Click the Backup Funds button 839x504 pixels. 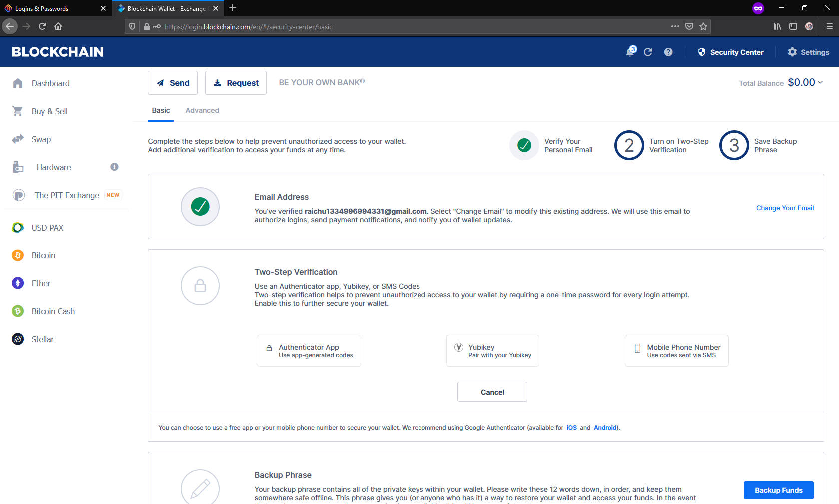point(779,490)
